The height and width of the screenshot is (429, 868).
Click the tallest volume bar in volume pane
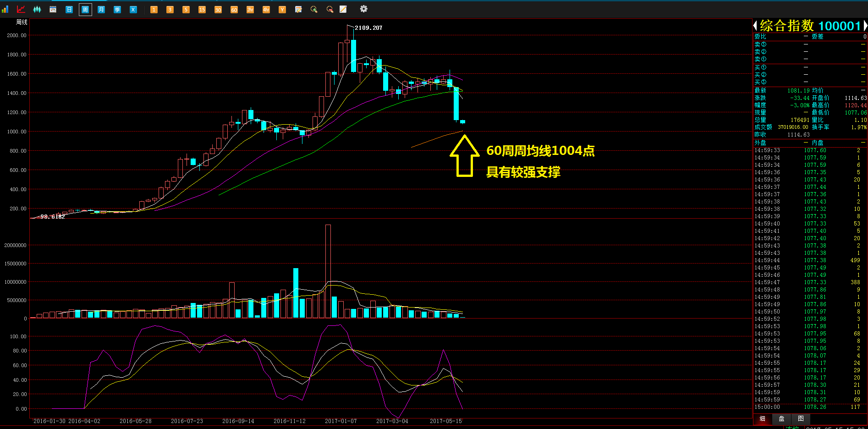[x=328, y=271]
